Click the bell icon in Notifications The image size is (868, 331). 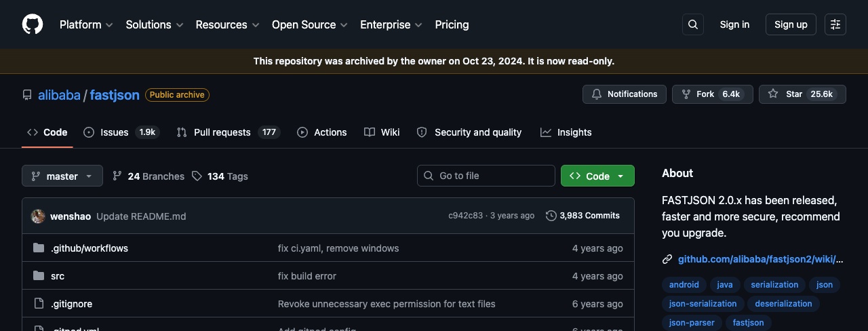pos(597,94)
